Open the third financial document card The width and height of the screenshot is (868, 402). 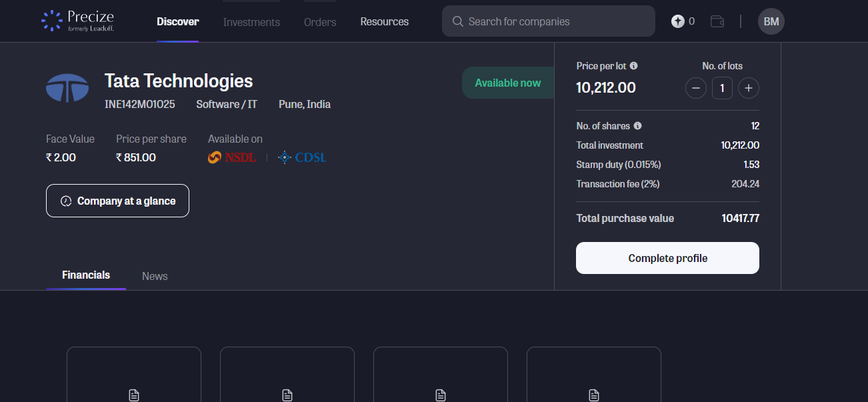[x=441, y=375]
